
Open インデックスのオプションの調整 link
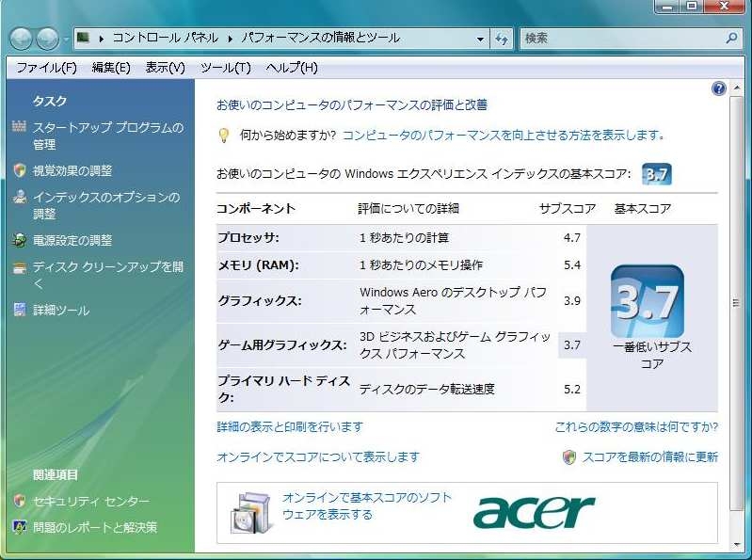[x=106, y=205]
